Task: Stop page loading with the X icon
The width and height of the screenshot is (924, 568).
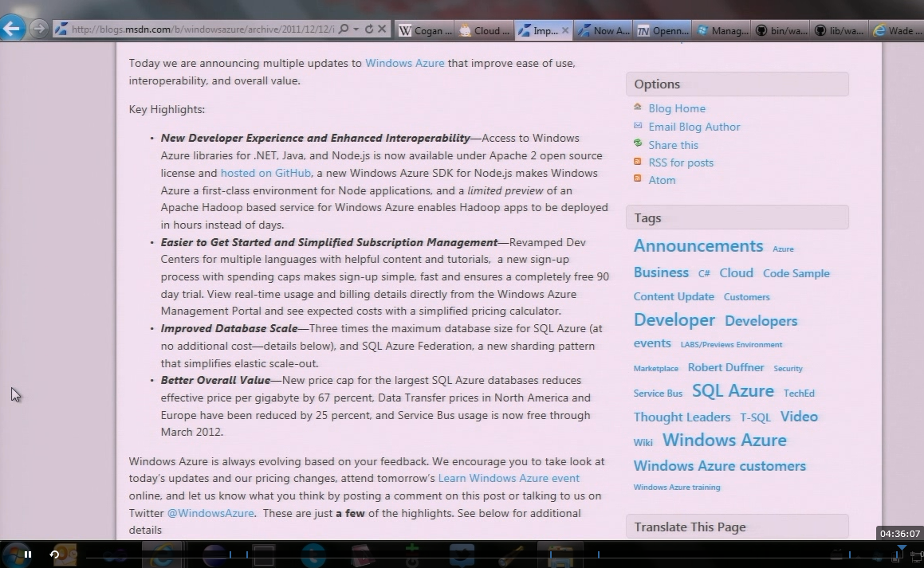Action: 382,29
